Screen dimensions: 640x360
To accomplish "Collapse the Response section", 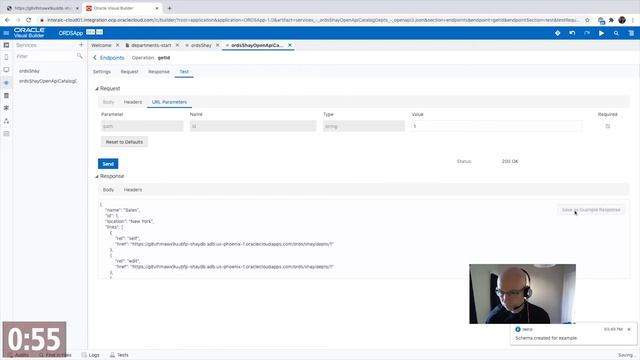I will [x=97, y=176].
